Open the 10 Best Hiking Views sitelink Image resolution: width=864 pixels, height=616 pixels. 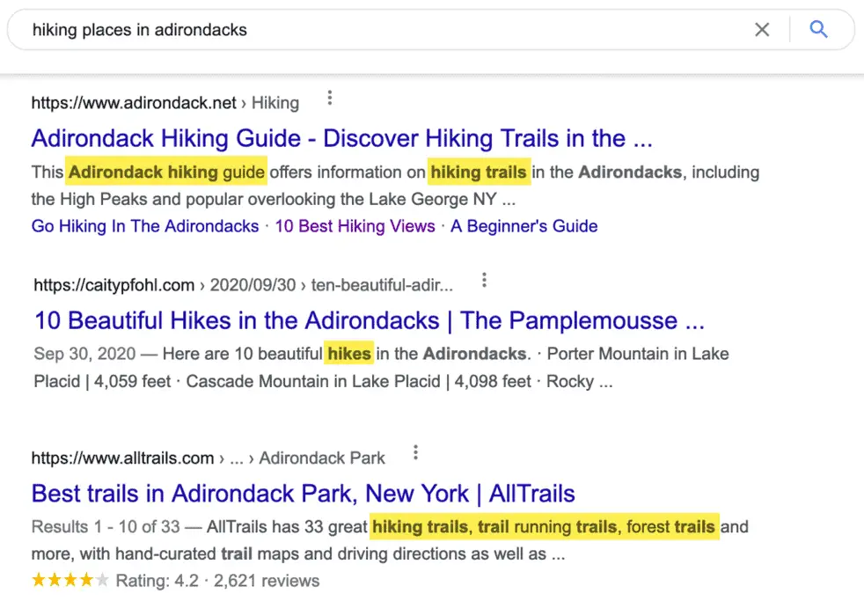(355, 226)
